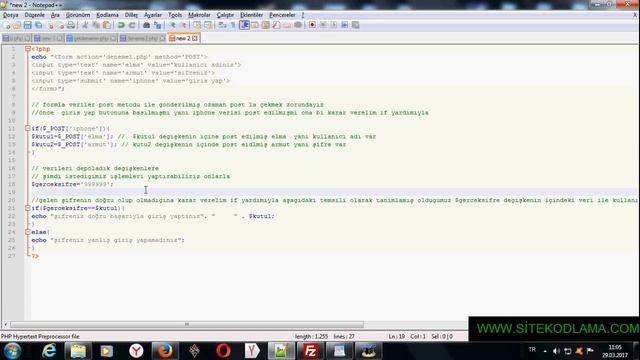Viewport: 640px width, 360px height.
Task: Open FileZilla from the taskbar
Action: pos(310,351)
